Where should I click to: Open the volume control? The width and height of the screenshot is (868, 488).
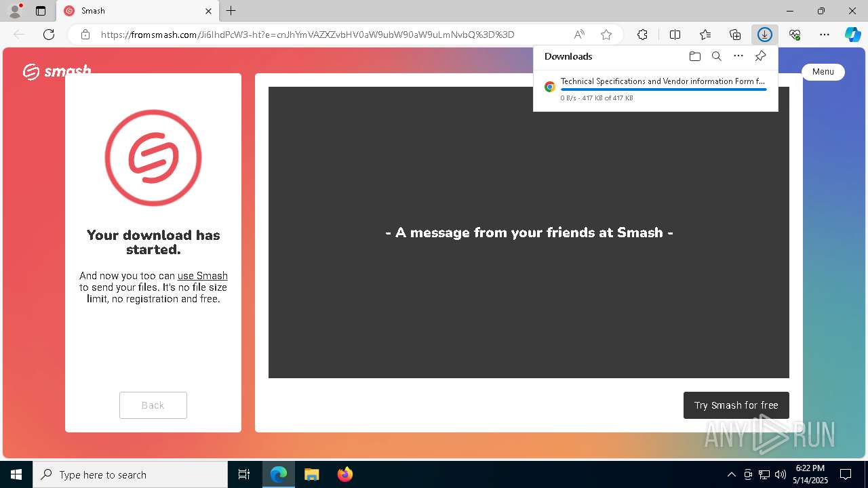(781, 474)
